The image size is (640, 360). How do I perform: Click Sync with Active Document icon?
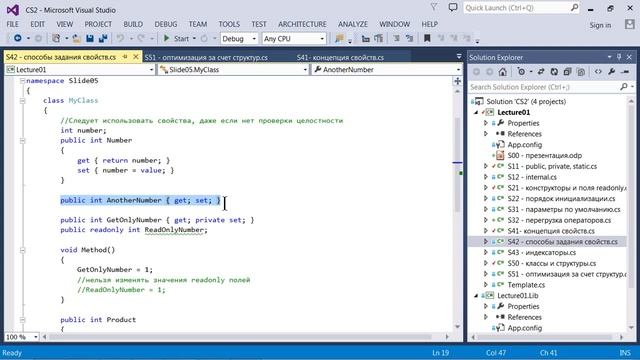[541, 72]
